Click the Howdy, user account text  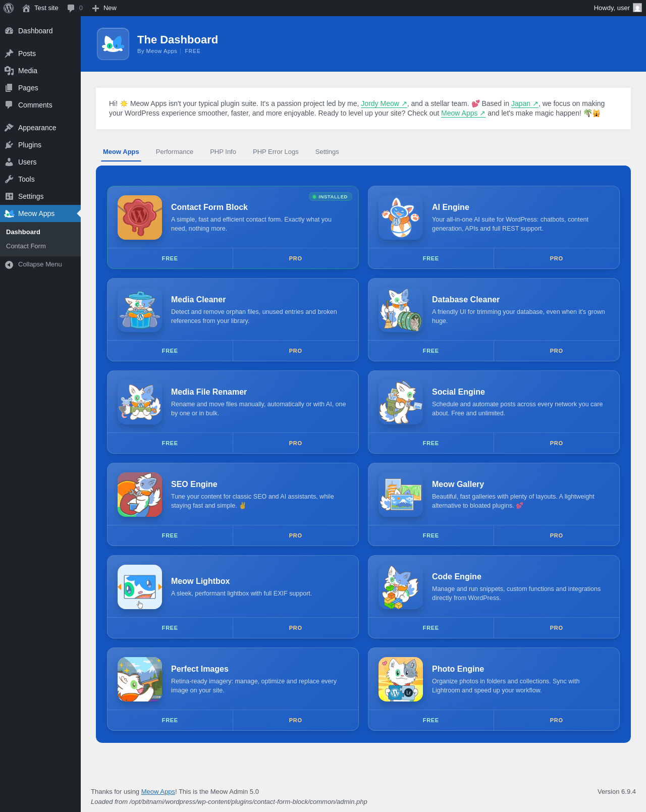point(612,8)
